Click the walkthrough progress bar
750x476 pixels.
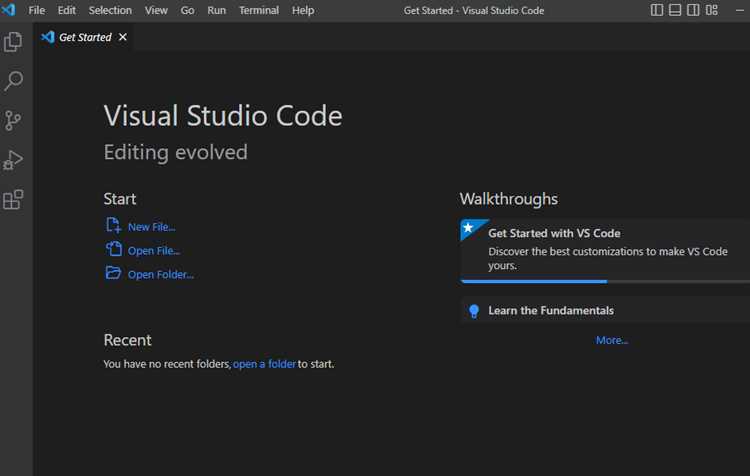click(x=605, y=281)
